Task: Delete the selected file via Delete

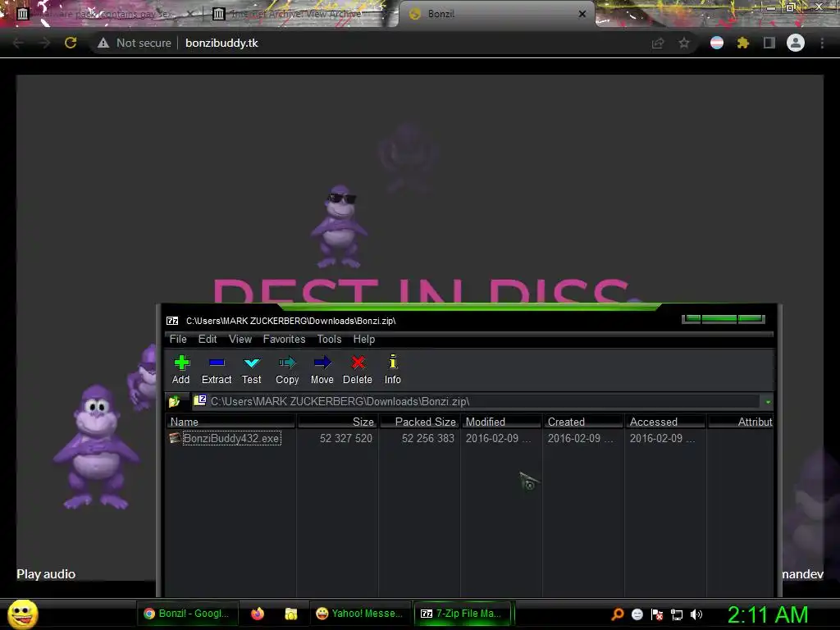Action: click(x=358, y=370)
